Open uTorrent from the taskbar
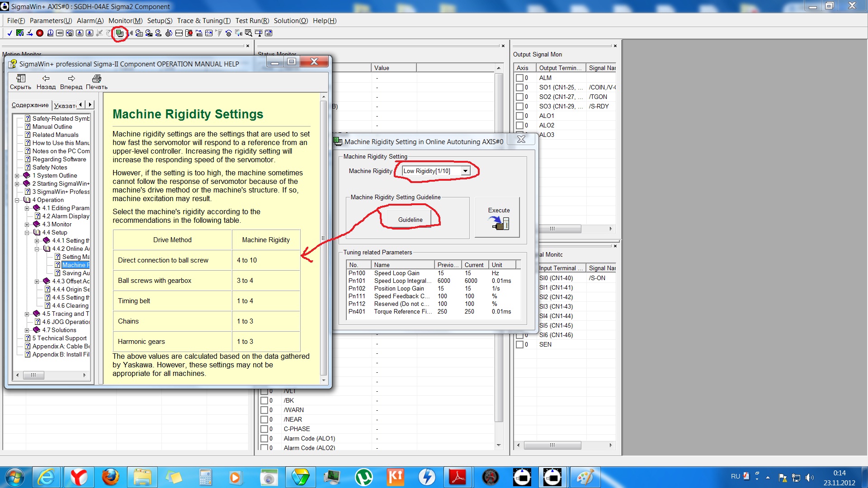The image size is (868, 488). [364, 477]
